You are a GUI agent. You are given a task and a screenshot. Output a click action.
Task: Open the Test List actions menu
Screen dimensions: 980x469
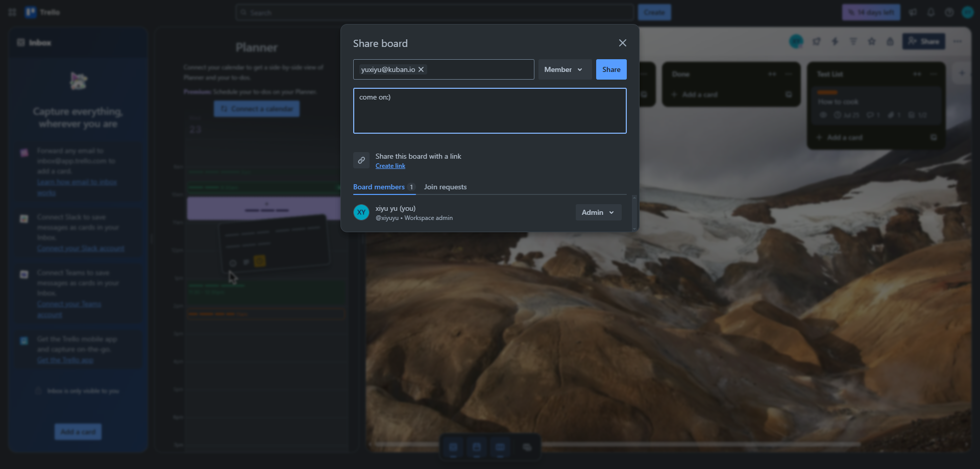[934, 74]
